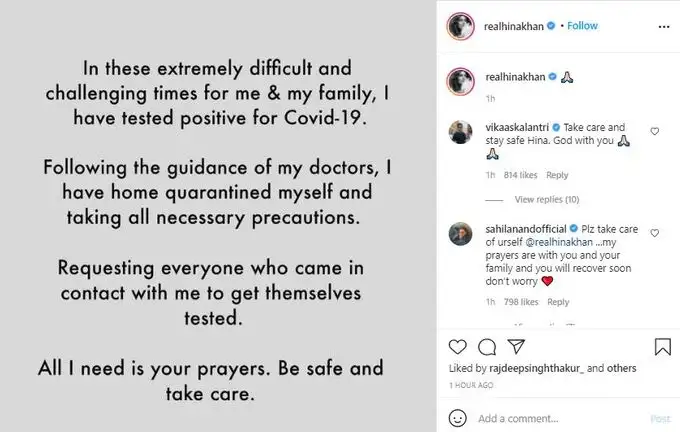
Task: Like vikaaskalantri's comment
Action: pyautogui.click(x=654, y=131)
